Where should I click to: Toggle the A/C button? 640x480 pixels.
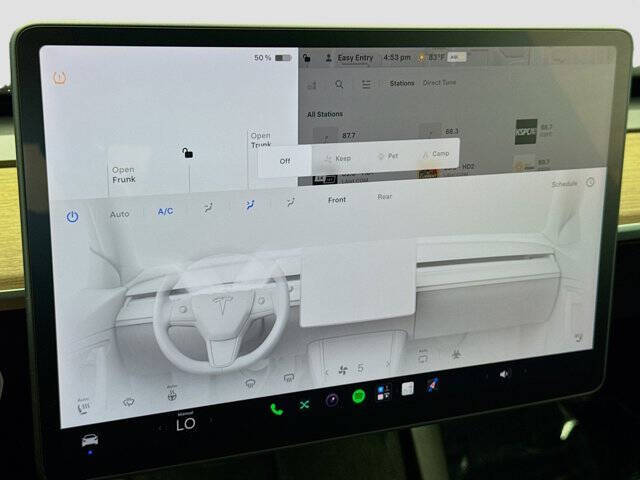(x=165, y=211)
